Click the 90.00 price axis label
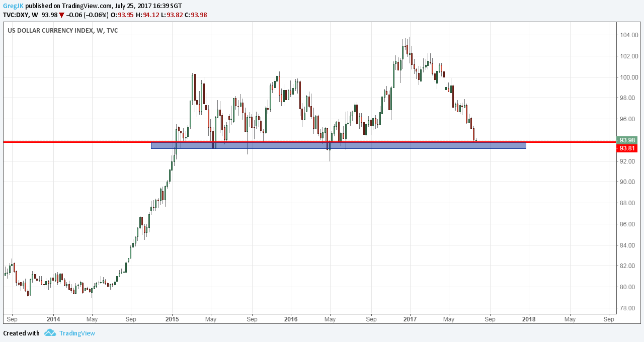 point(627,182)
